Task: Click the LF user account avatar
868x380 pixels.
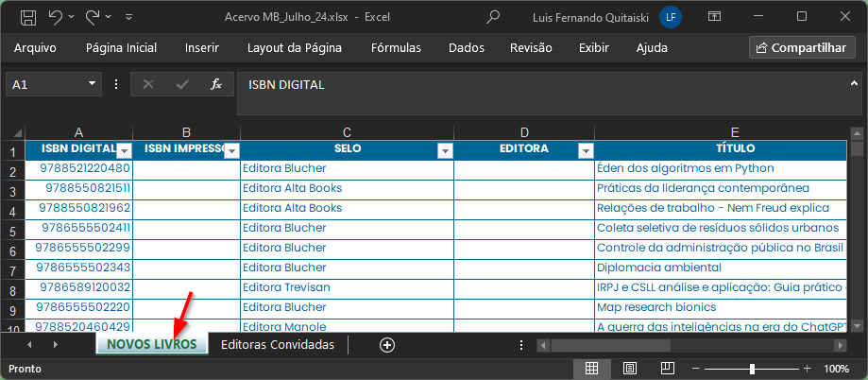Action: tap(671, 16)
